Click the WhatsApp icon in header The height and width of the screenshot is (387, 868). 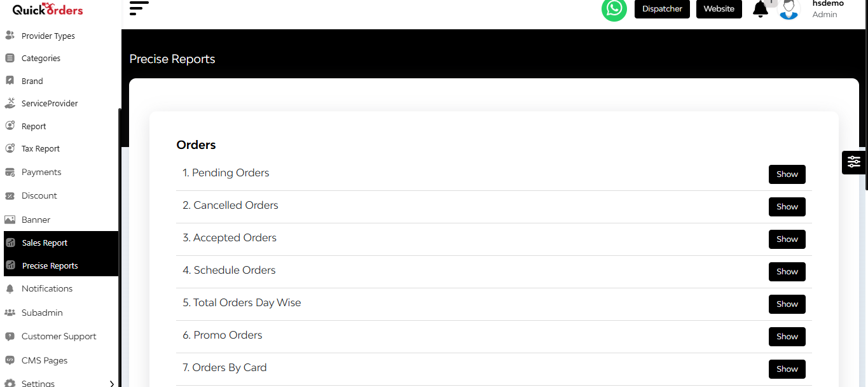[614, 9]
